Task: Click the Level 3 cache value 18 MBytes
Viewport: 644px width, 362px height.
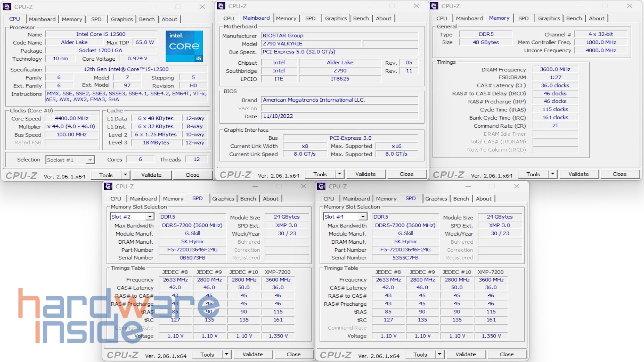Action: (x=156, y=142)
